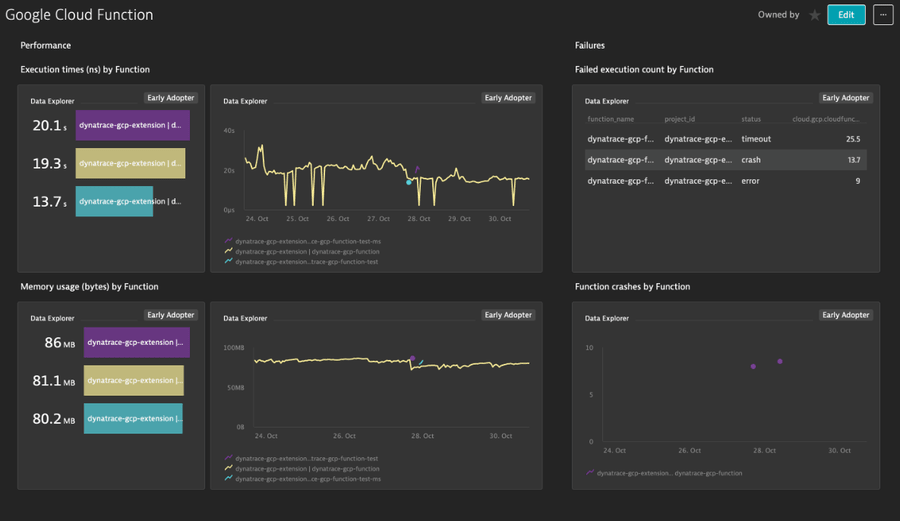Click Data Explorer title on execution times line chart
This screenshot has height=521, width=900.
tap(245, 101)
